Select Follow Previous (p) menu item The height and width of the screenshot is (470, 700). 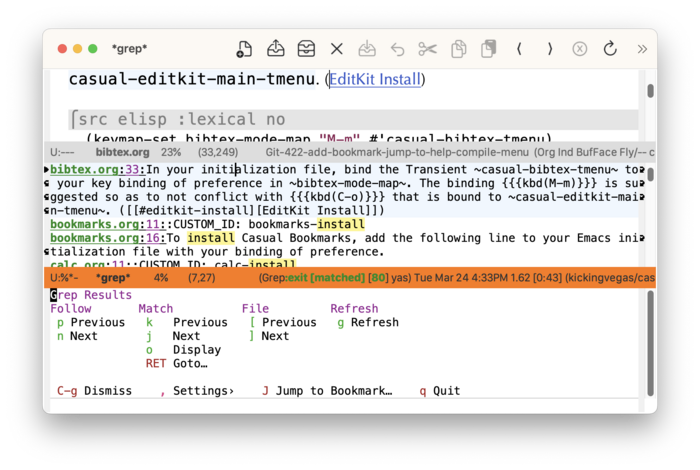[x=91, y=322]
